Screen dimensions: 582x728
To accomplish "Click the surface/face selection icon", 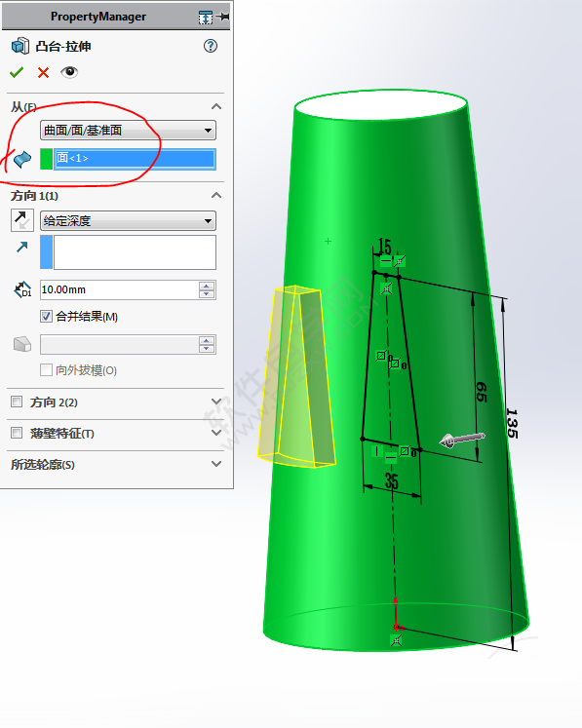I will point(21,159).
